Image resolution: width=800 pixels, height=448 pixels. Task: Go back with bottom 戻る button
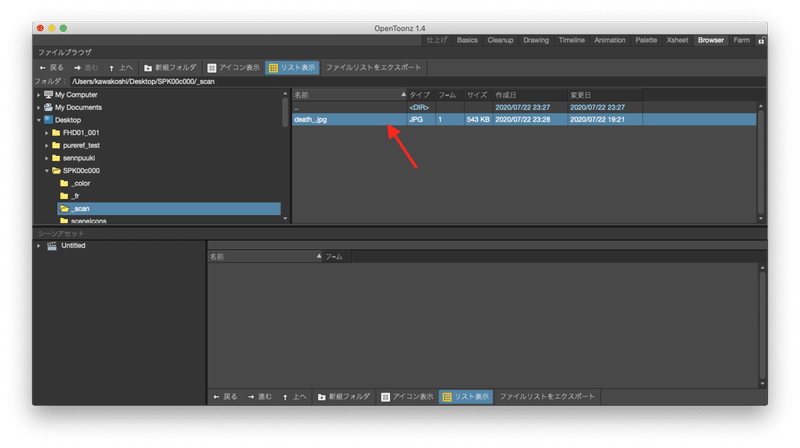coord(225,396)
